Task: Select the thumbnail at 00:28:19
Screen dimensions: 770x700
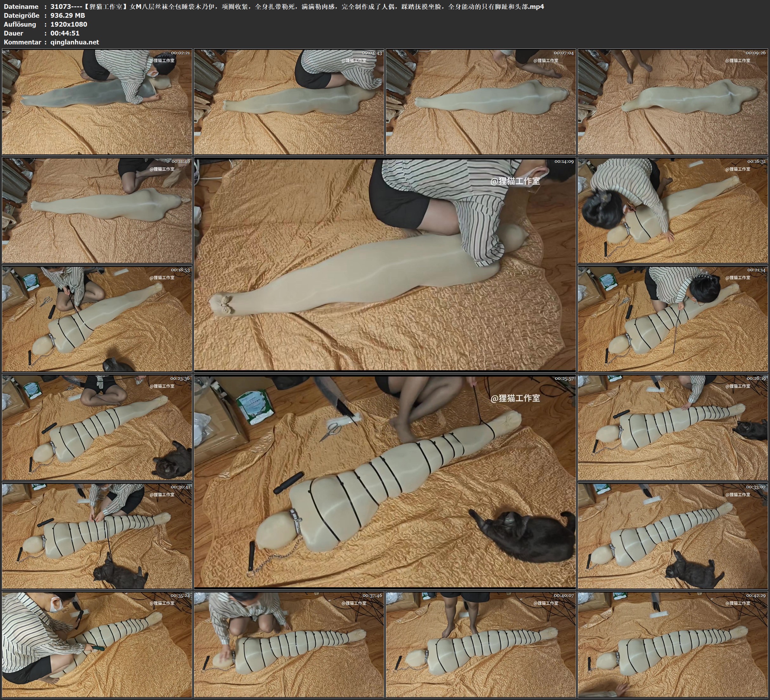Action: click(x=673, y=427)
